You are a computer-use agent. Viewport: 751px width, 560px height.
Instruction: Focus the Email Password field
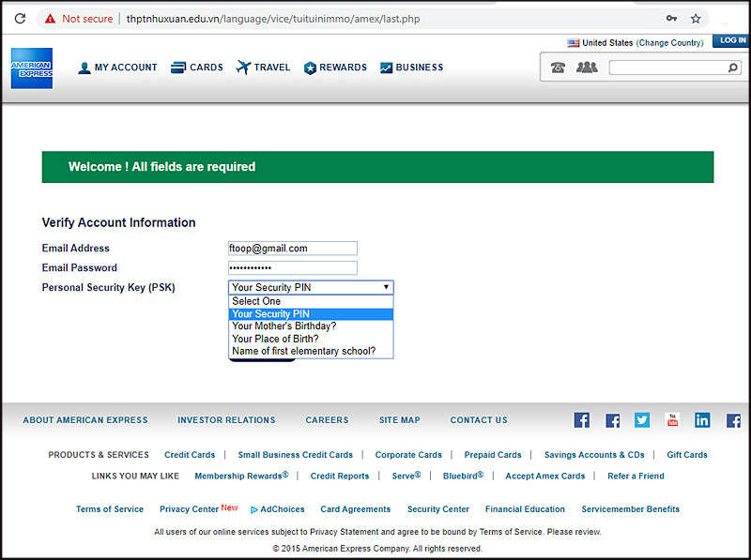(x=293, y=267)
